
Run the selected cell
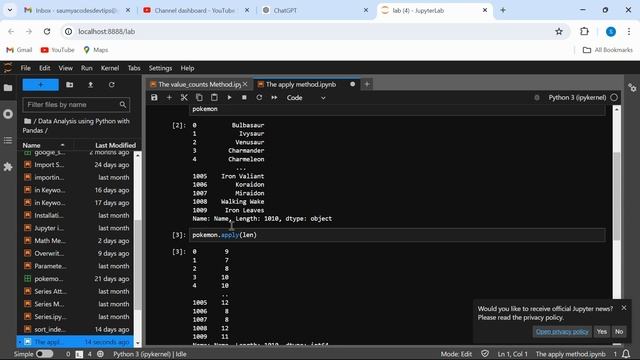point(229,98)
